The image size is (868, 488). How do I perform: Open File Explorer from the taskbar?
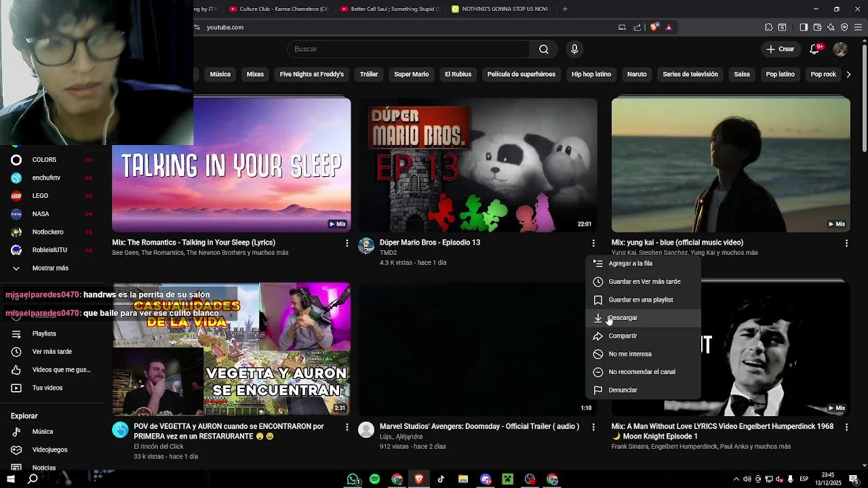pos(463,479)
